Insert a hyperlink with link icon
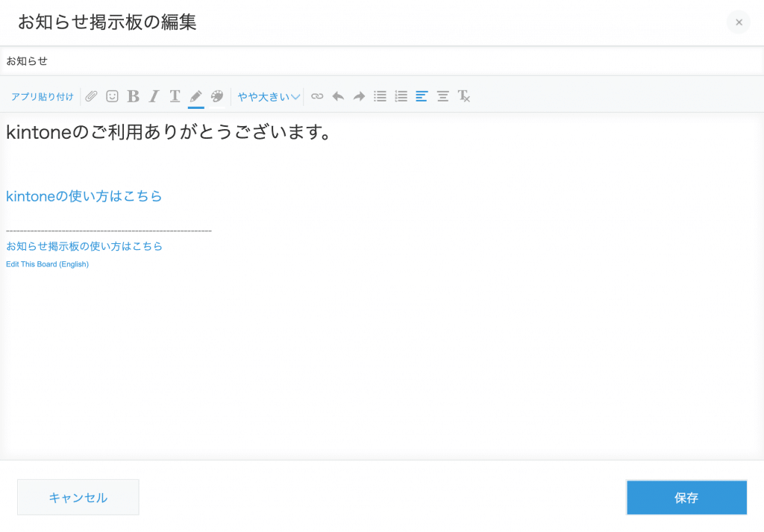This screenshot has width=764, height=532. 317,96
